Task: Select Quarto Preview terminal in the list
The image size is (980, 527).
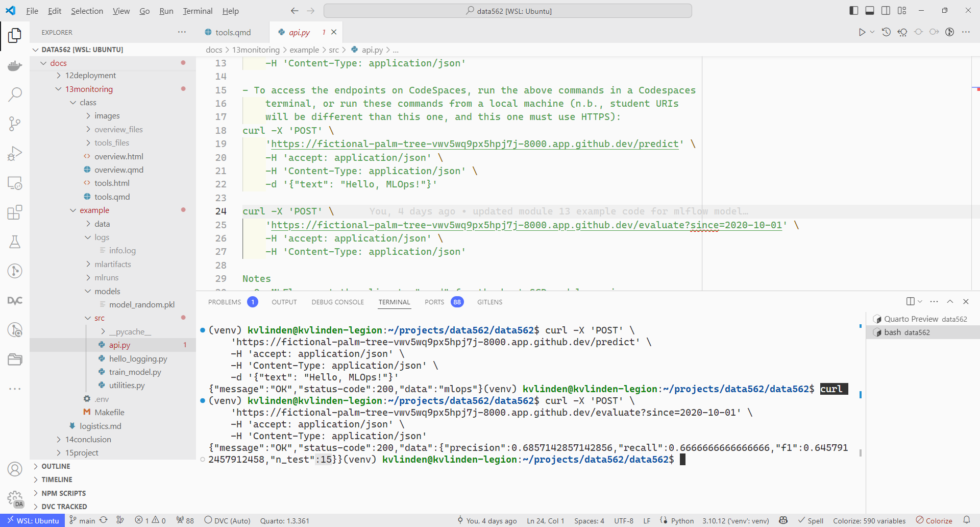Action: click(x=911, y=319)
